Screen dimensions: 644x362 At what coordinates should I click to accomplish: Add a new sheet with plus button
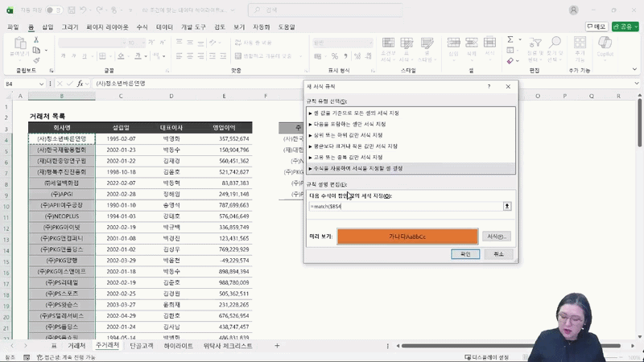(277, 346)
